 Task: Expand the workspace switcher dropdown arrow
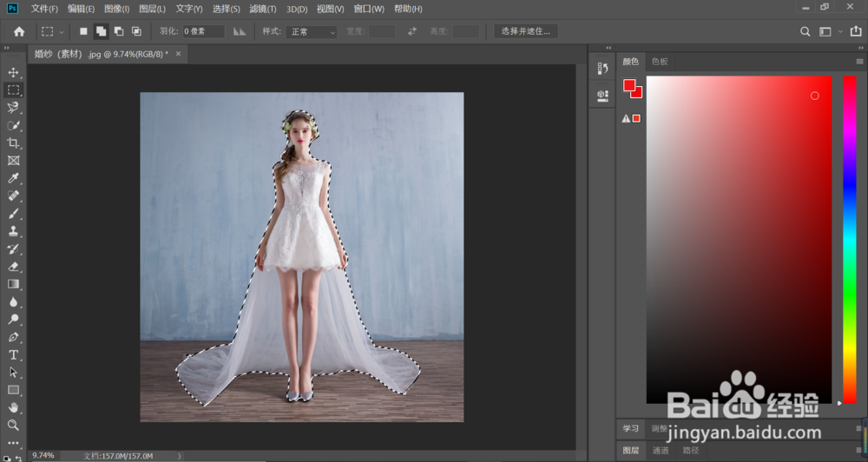point(838,31)
